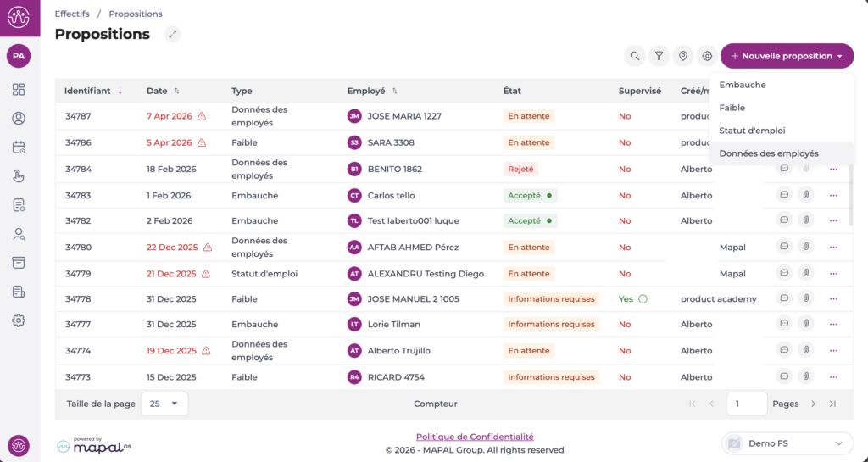Viewport: 868px width, 462px height.
Task: Open the page size 25 dropdown
Action: click(x=164, y=404)
